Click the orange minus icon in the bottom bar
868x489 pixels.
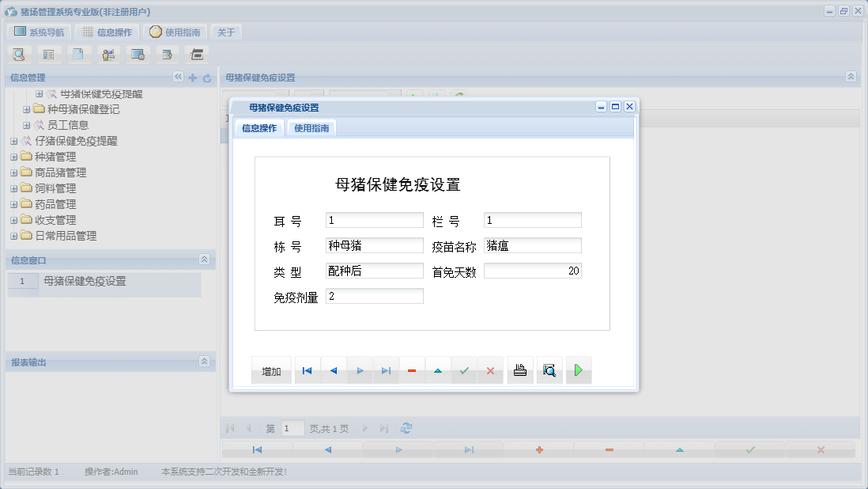tap(609, 449)
